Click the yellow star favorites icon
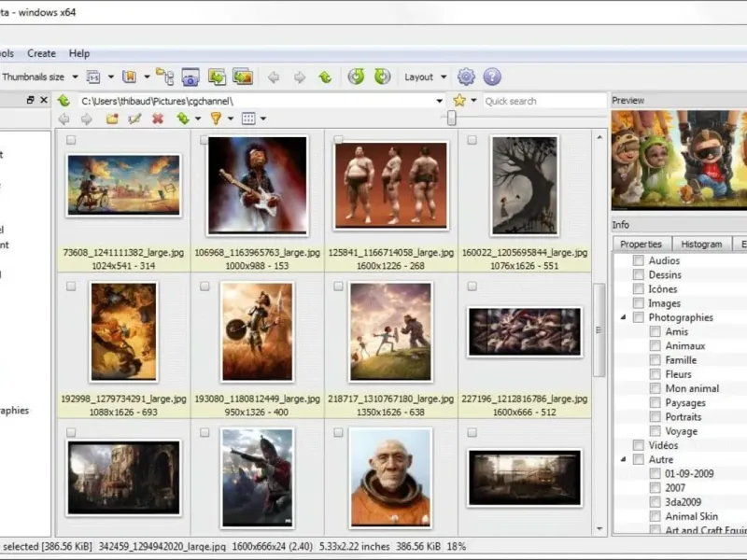This screenshot has height=560, width=747. (459, 101)
